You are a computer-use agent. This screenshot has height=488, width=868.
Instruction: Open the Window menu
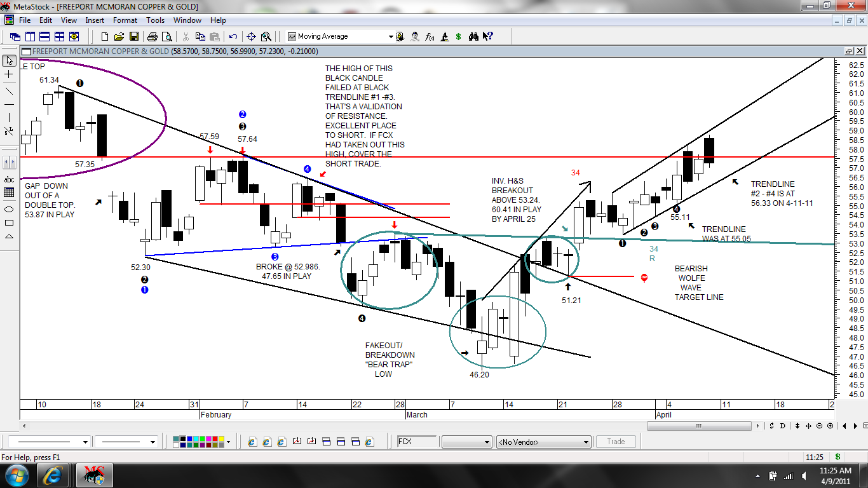click(x=187, y=20)
